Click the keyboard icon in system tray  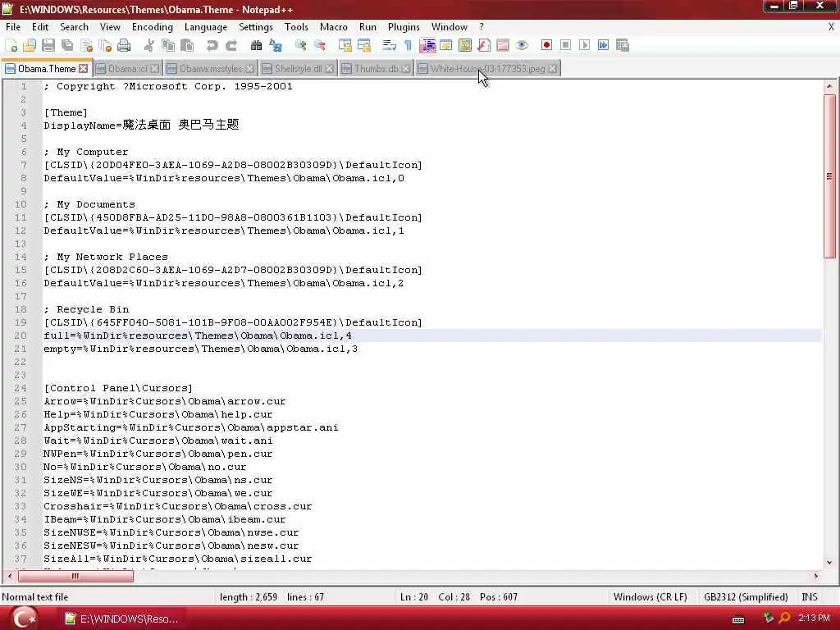pos(738,619)
